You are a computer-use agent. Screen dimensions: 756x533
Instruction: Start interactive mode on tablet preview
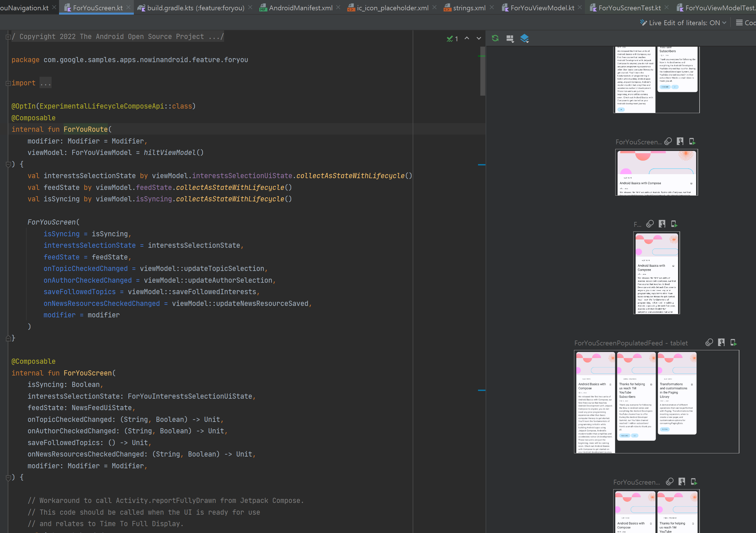[721, 343]
